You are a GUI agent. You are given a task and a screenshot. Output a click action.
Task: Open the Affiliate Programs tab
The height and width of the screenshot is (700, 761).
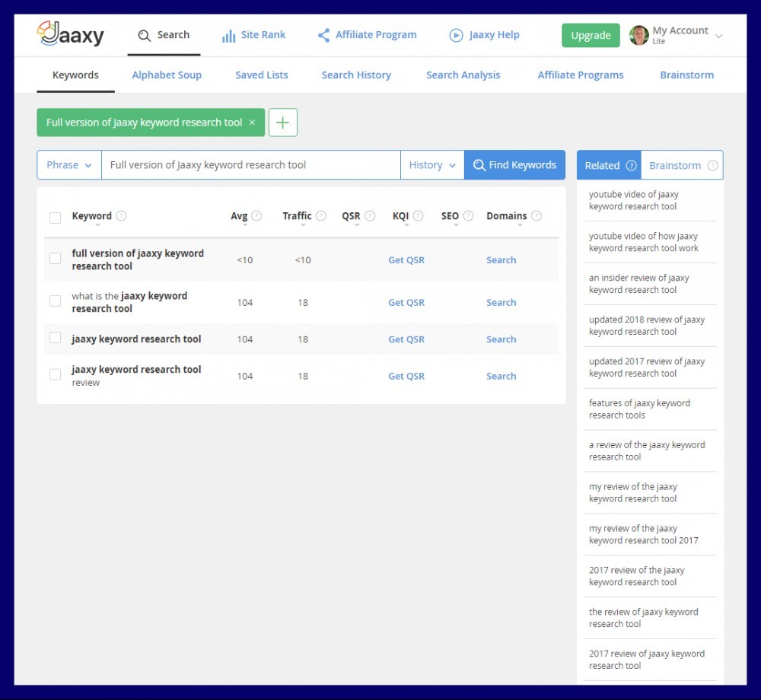point(581,75)
